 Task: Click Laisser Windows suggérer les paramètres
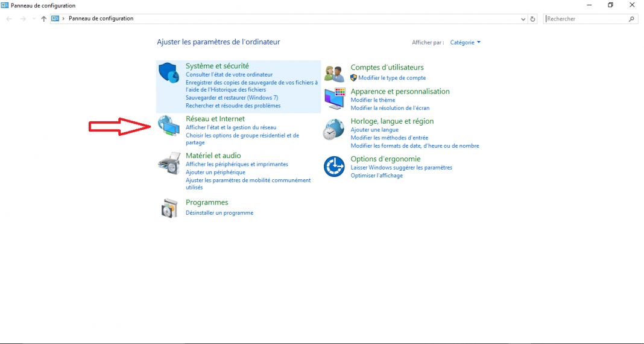coord(401,168)
